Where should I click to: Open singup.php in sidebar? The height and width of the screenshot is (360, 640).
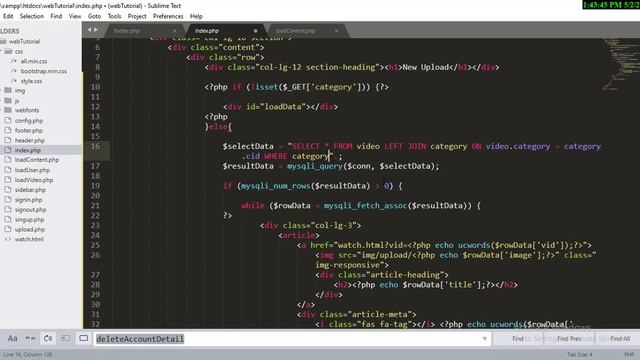click(29, 220)
